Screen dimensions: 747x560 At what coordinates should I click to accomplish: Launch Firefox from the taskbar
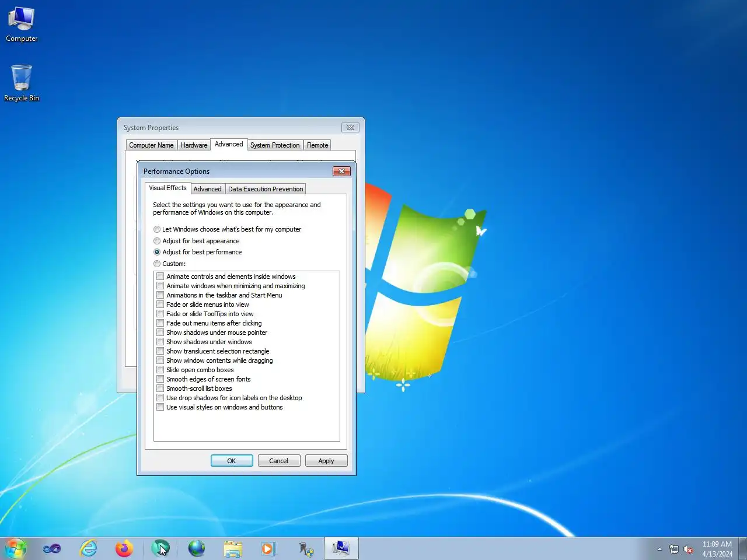(x=124, y=548)
